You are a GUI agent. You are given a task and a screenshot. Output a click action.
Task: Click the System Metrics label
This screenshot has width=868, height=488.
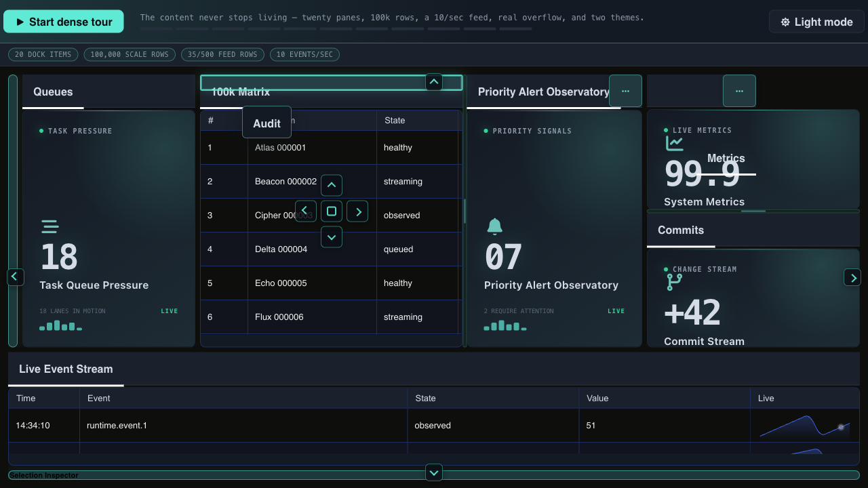[x=704, y=202]
